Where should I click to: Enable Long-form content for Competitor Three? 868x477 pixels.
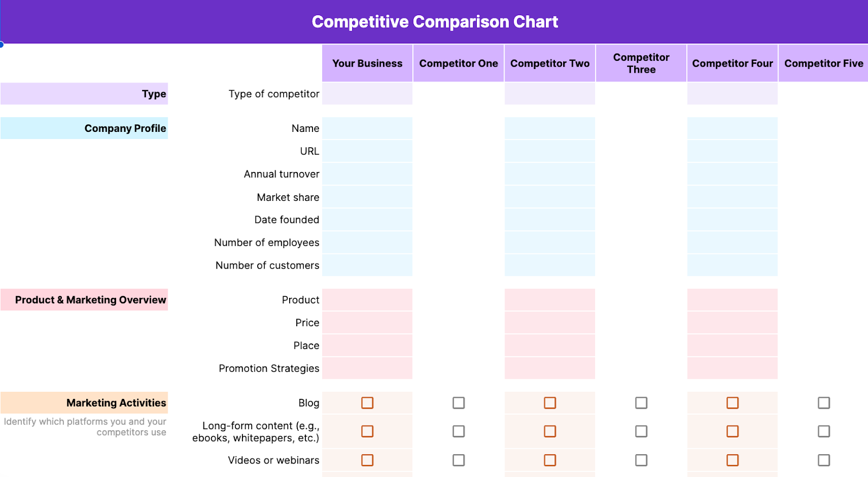641,431
